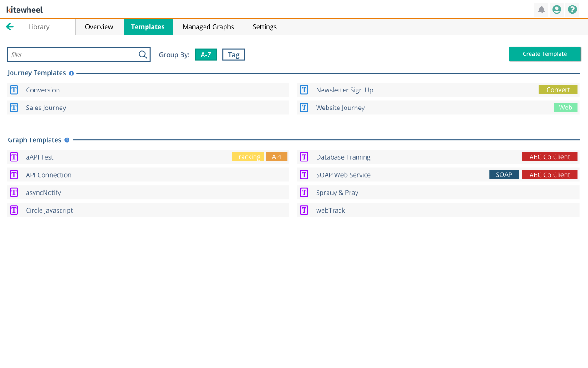Screen dimensions: 588x368
Task: Click inside the filter input field
Action: pyautogui.click(x=69, y=54)
